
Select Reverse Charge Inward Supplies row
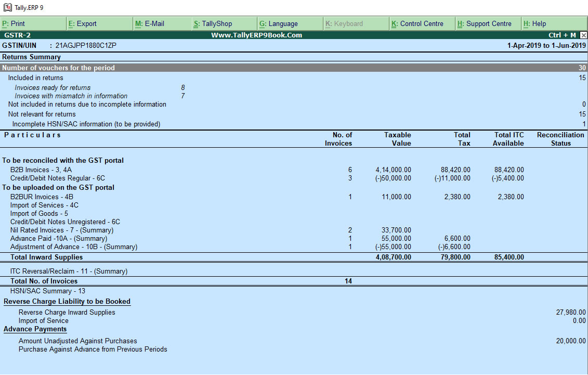[x=294, y=313]
